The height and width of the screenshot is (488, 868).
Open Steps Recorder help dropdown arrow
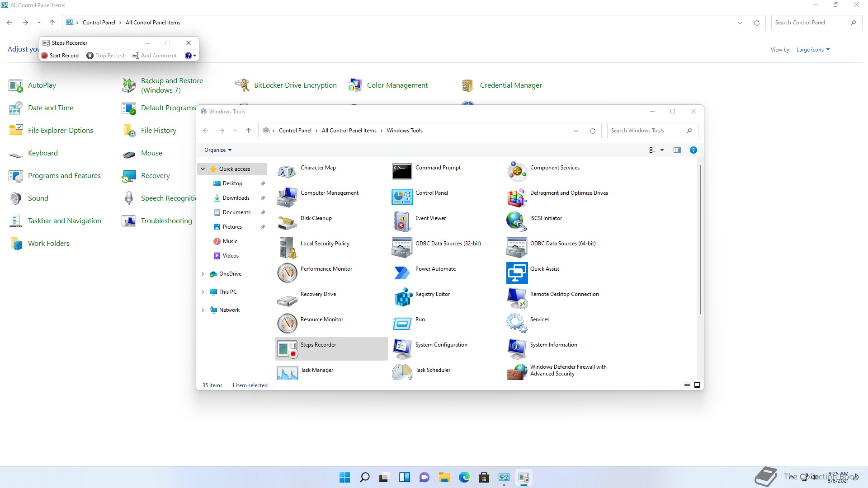[195, 56]
